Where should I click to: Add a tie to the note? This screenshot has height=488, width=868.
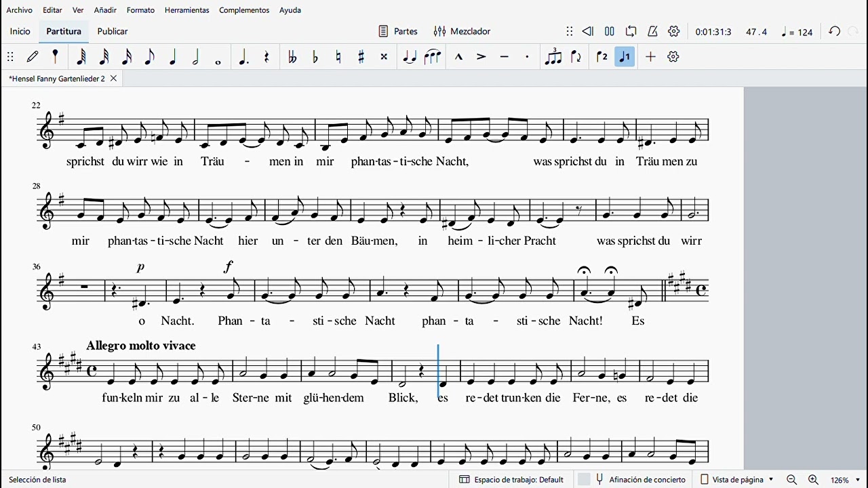point(410,57)
